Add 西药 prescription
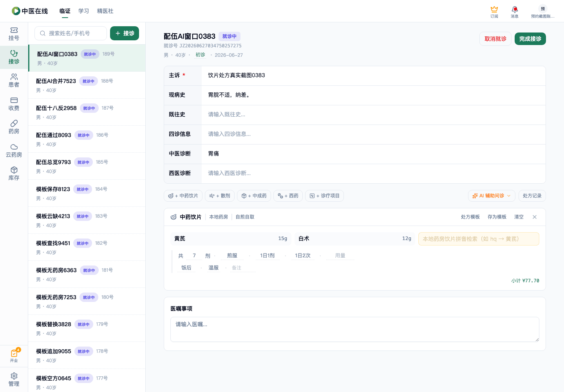The height and width of the screenshot is (392, 564). [288, 196]
